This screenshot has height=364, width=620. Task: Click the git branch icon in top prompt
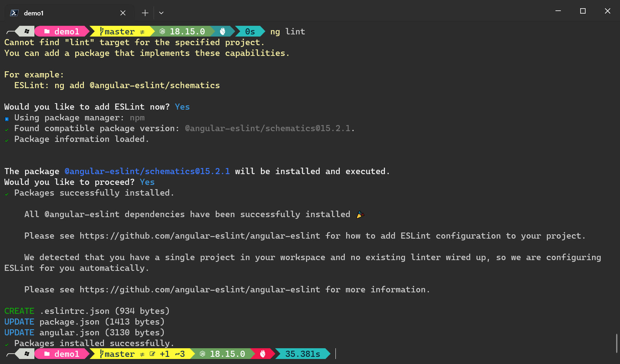(x=102, y=32)
